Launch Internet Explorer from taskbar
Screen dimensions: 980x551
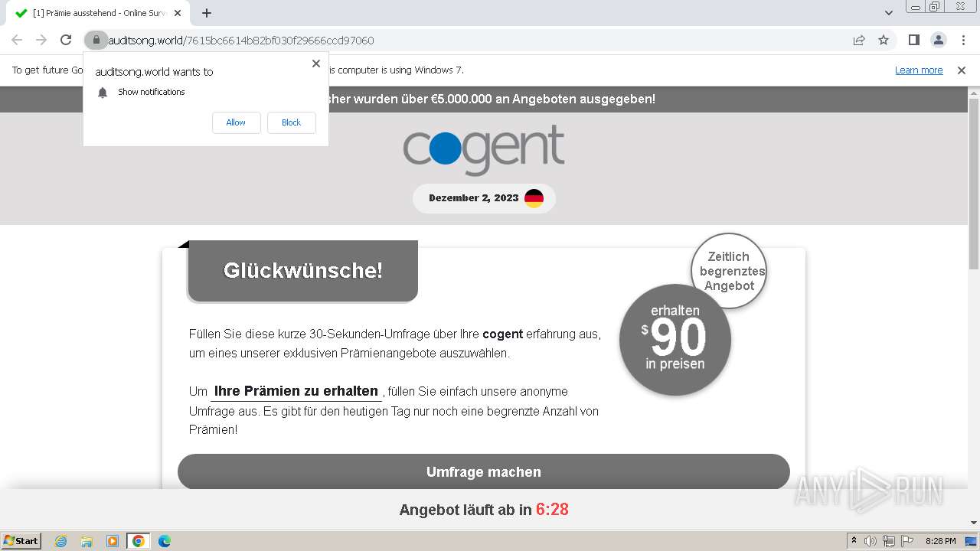(x=60, y=541)
